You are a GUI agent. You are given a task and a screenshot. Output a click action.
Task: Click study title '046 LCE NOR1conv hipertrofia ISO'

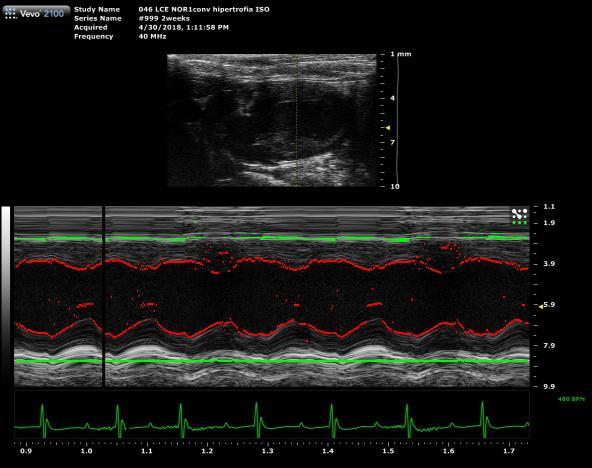pyautogui.click(x=204, y=9)
